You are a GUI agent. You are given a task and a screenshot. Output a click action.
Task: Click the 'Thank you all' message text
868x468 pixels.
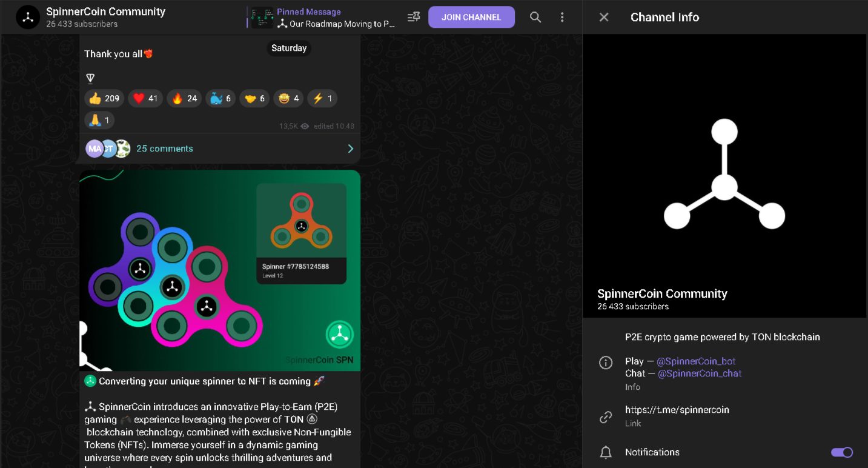119,54
